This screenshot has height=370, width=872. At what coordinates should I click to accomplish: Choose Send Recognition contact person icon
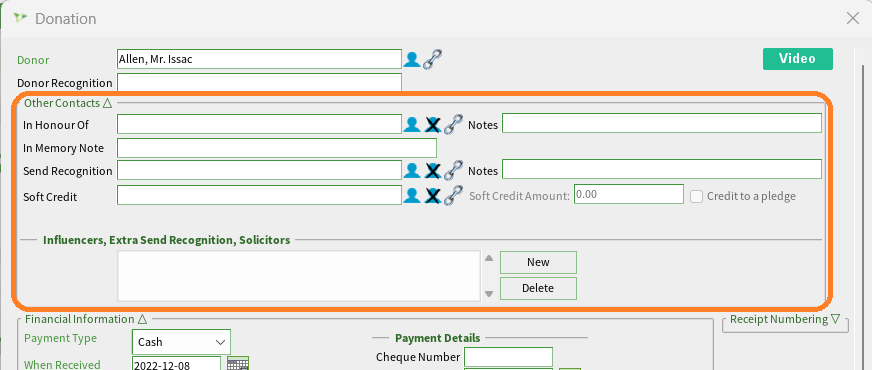(412, 170)
